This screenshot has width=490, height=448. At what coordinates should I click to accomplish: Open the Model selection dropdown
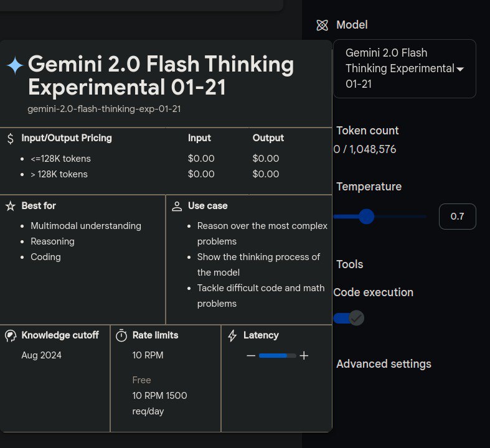coord(404,68)
